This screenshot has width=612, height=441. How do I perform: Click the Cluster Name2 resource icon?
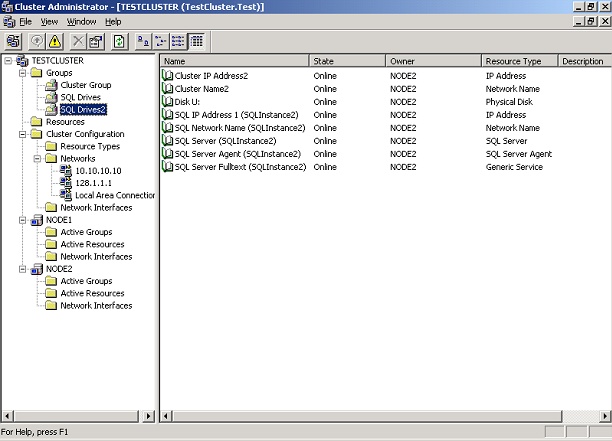[x=167, y=89]
